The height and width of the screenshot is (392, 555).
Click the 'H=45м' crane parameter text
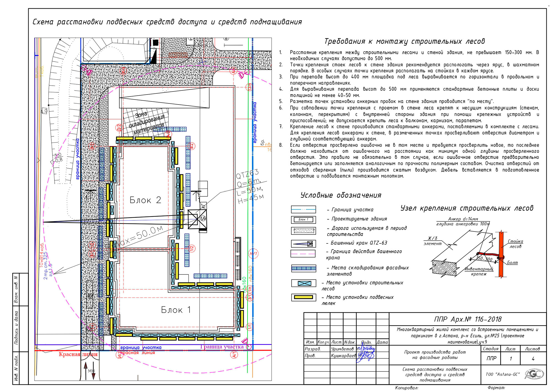click(251, 199)
